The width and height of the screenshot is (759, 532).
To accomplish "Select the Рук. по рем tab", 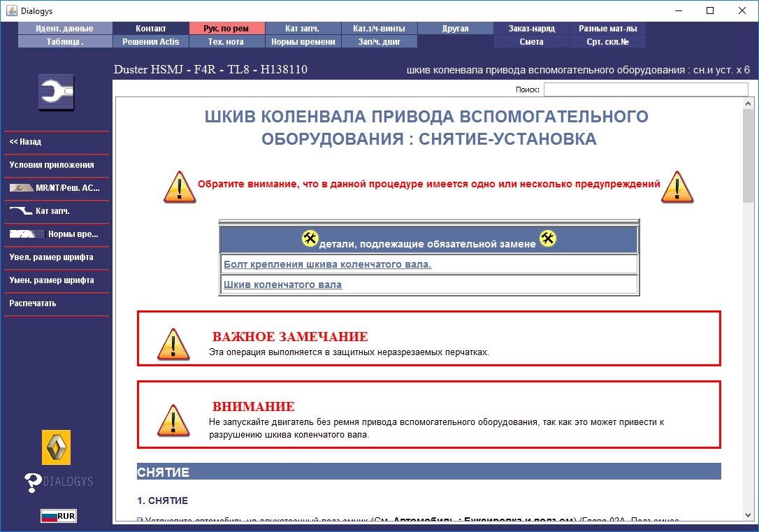I will (226, 28).
